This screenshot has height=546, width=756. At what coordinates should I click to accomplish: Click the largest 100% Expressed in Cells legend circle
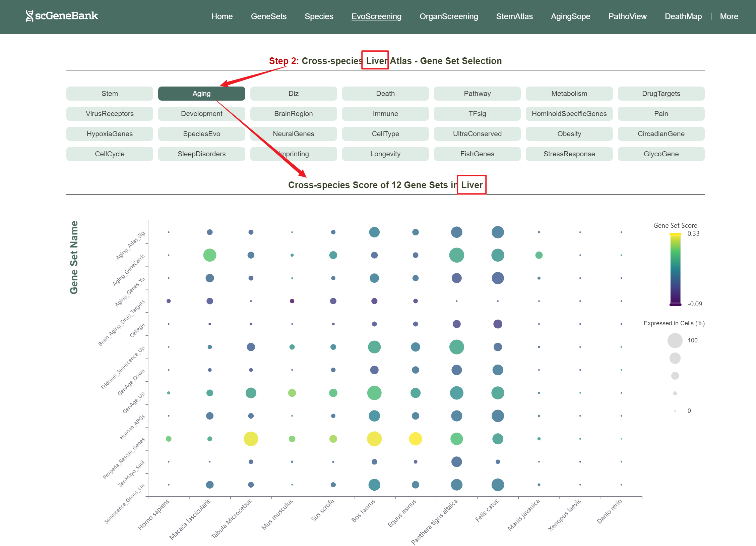675,340
